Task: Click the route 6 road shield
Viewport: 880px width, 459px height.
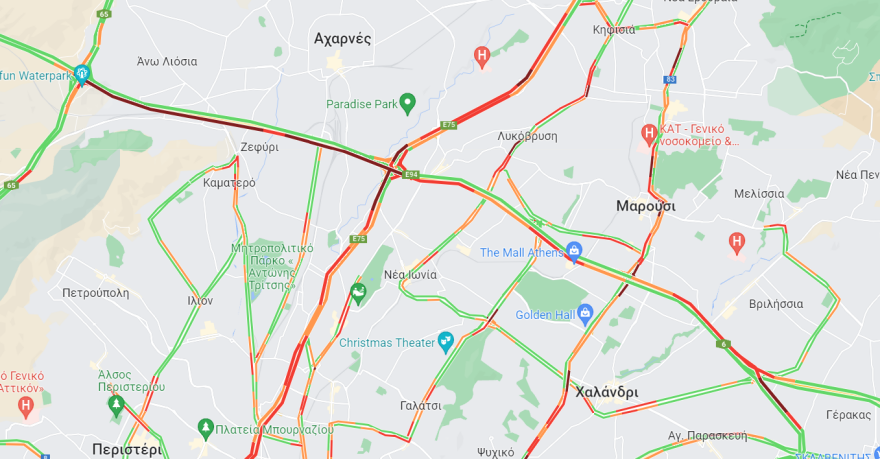Action: tap(723, 344)
